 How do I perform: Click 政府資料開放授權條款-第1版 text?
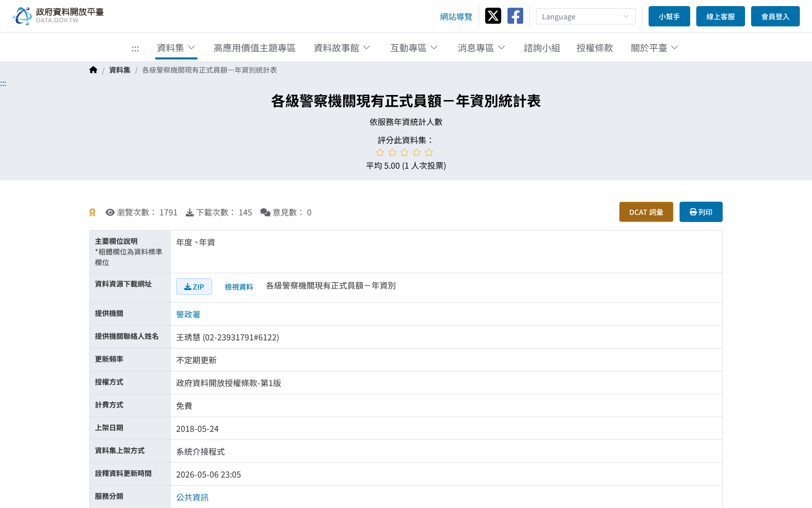coord(229,383)
